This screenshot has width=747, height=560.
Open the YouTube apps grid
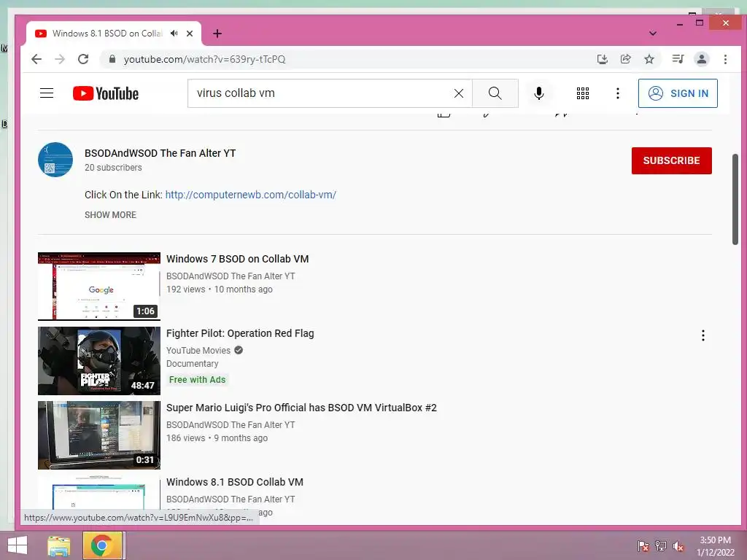[x=583, y=93]
